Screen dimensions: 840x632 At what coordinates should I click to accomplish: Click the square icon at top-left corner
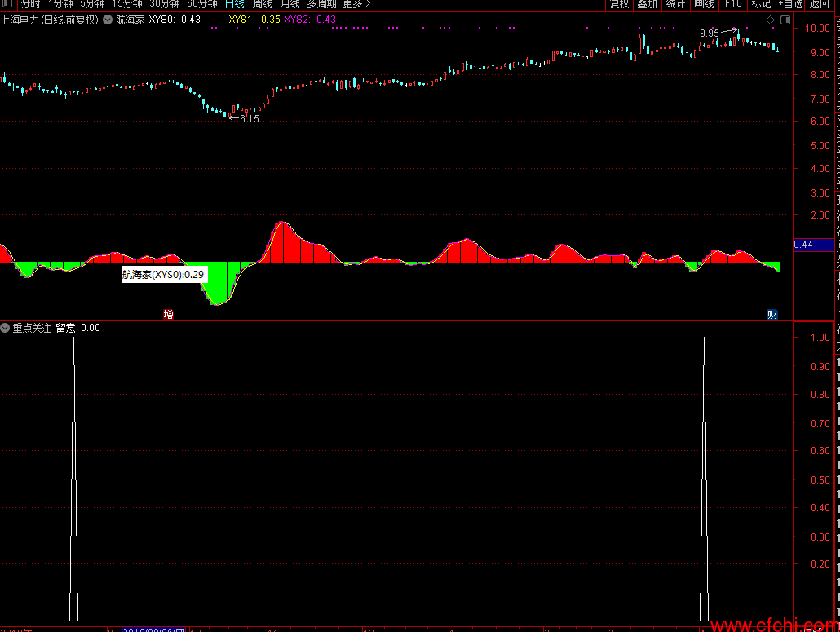[x=7, y=4]
